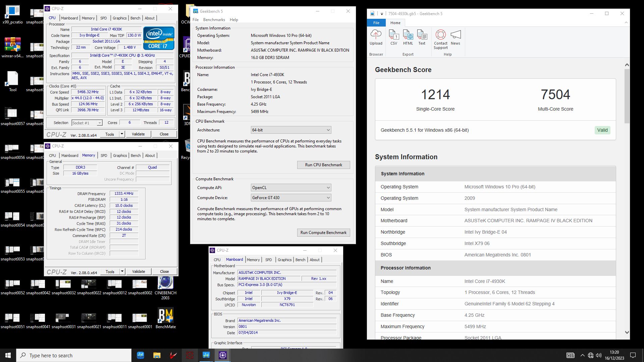The height and width of the screenshot is (362, 644).
Task: Click the Windows Start button
Action: tap(8, 355)
